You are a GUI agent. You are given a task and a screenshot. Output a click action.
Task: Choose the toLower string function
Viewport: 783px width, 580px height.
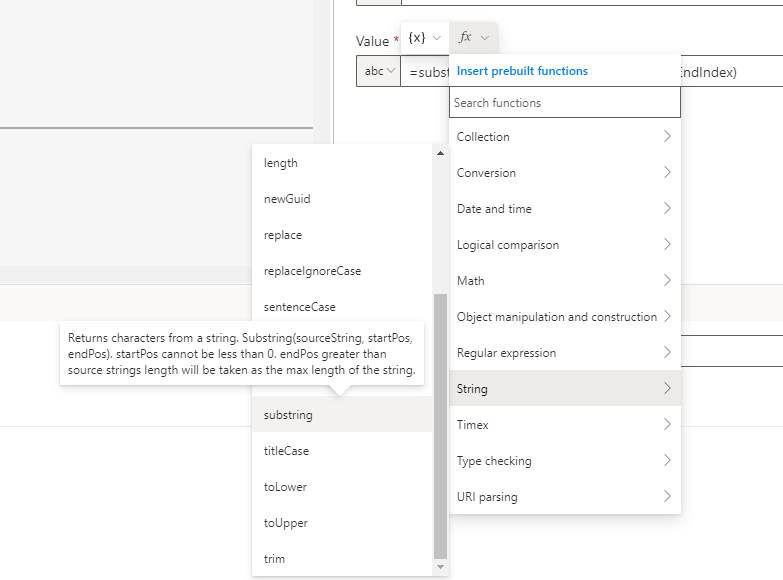285,487
